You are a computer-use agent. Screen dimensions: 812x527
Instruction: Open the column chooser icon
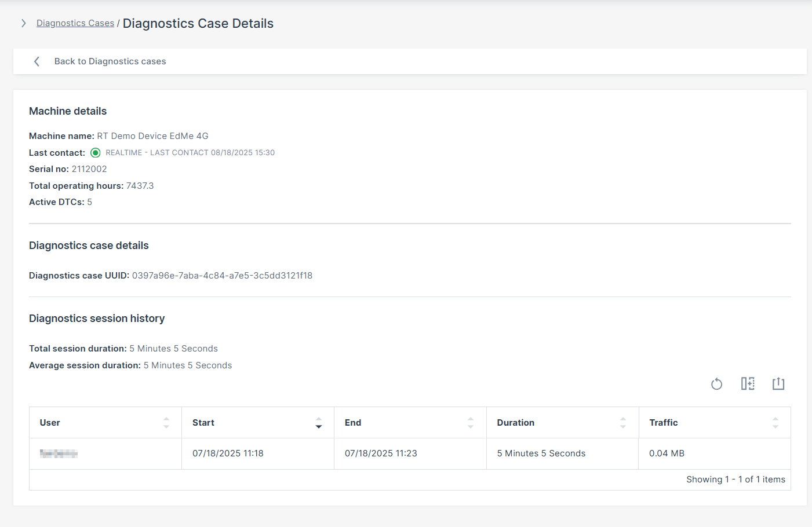click(x=748, y=384)
